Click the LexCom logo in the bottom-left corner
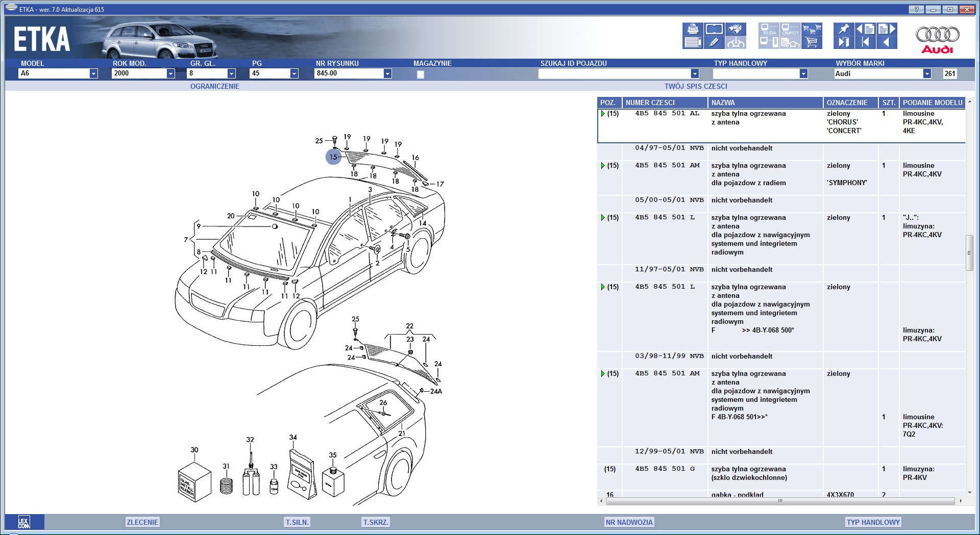Viewport: 980px width, 535px height. (24, 522)
